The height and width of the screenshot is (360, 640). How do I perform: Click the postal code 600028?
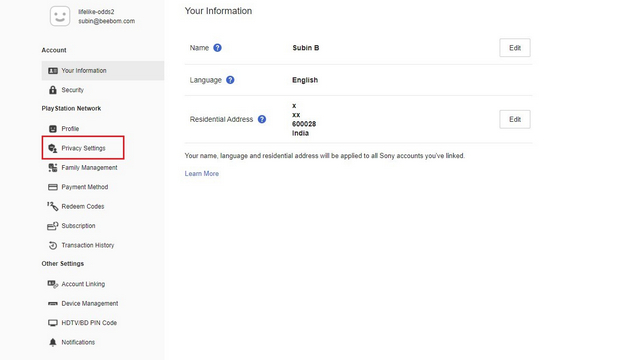coord(304,124)
